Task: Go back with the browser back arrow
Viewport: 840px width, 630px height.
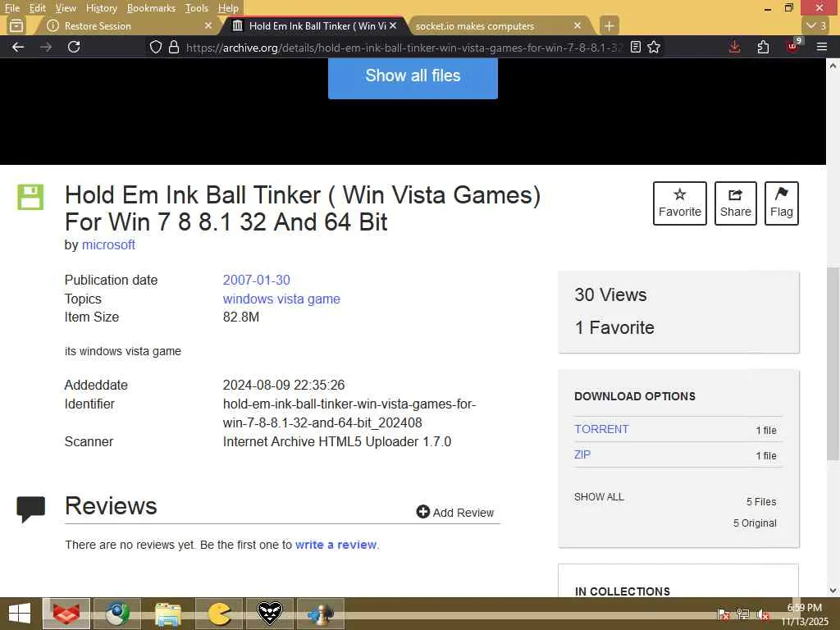Action: pos(18,47)
